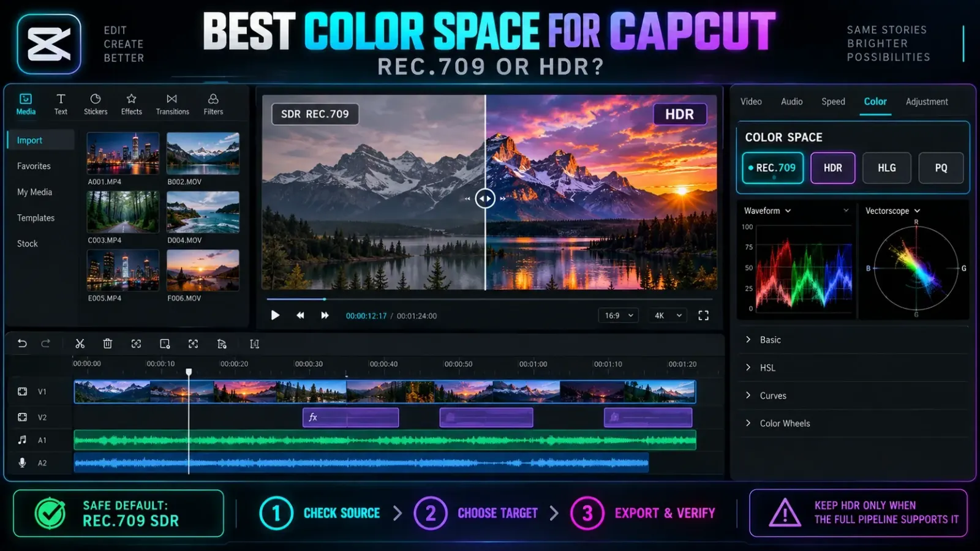
Task: Select the PQ color space option
Action: pyautogui.click(x=941, y=168)
